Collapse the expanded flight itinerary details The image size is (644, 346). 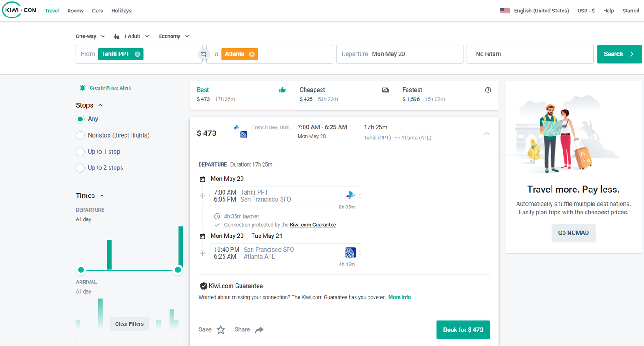coord(486,133)
